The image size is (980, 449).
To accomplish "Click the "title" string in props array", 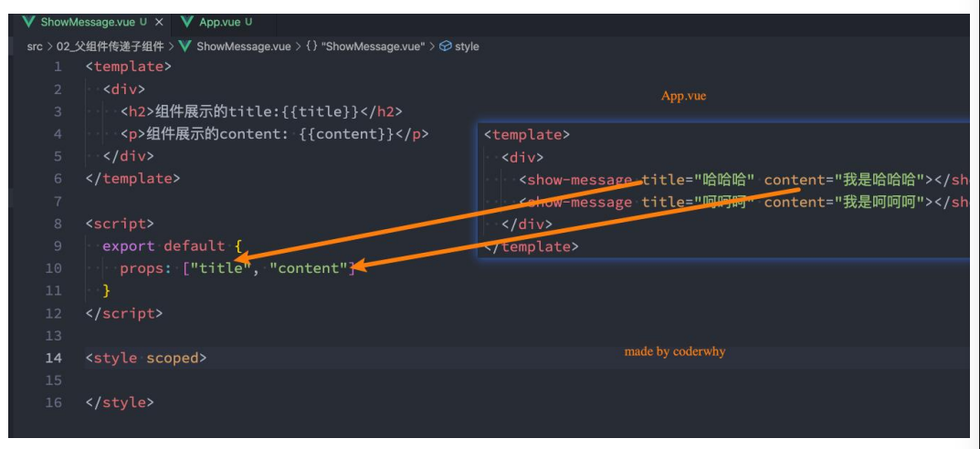I will pyautogui.click(x=219, y=268).
